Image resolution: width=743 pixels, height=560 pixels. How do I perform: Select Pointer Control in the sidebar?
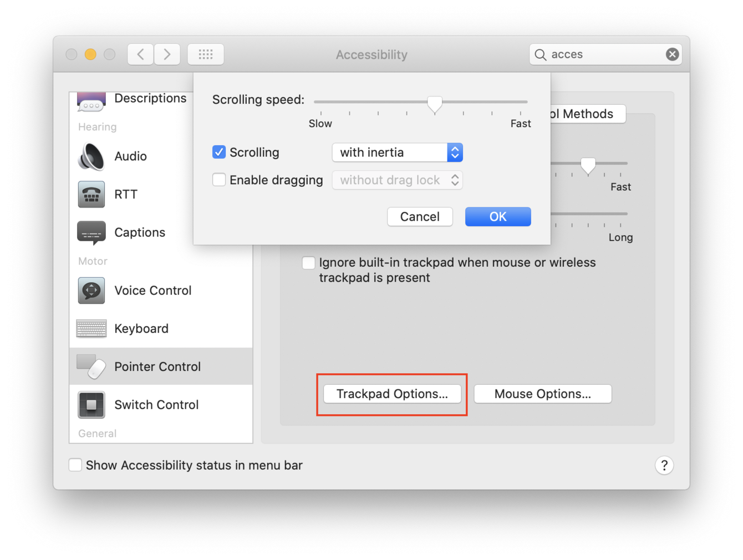[157, 366]
